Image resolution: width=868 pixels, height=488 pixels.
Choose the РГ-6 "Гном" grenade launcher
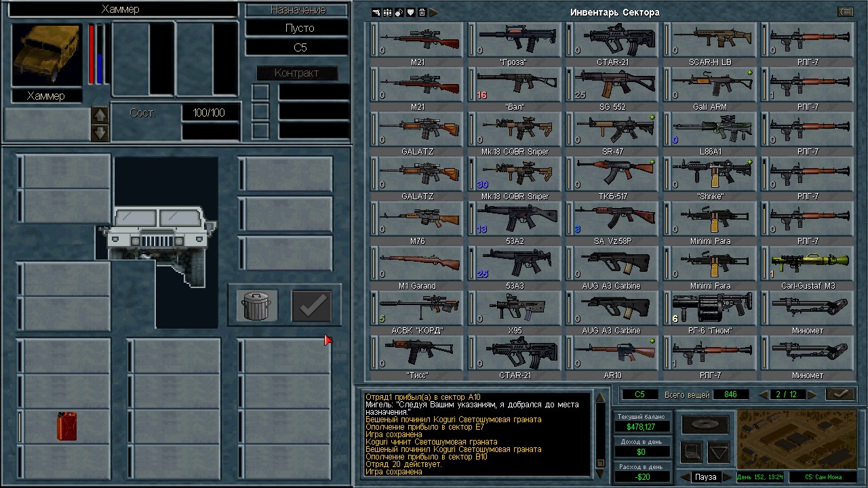[x=713, y=308]
